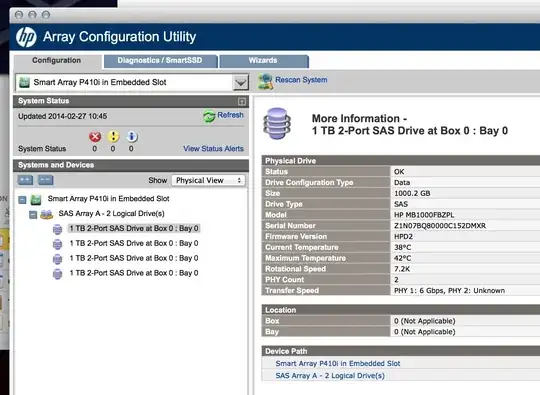
Task: Click the Smart Array P410i tree controller icon
Action: (36, 199)
